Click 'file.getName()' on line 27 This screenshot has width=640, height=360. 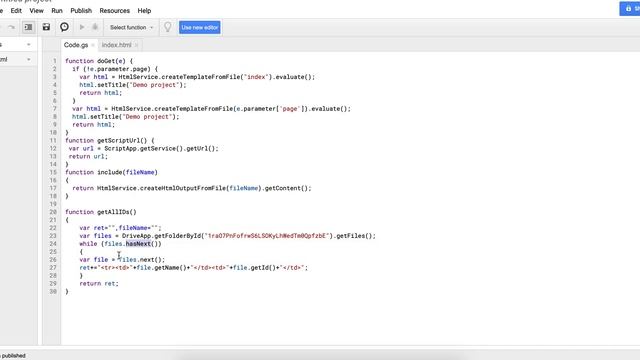point(161,268)
